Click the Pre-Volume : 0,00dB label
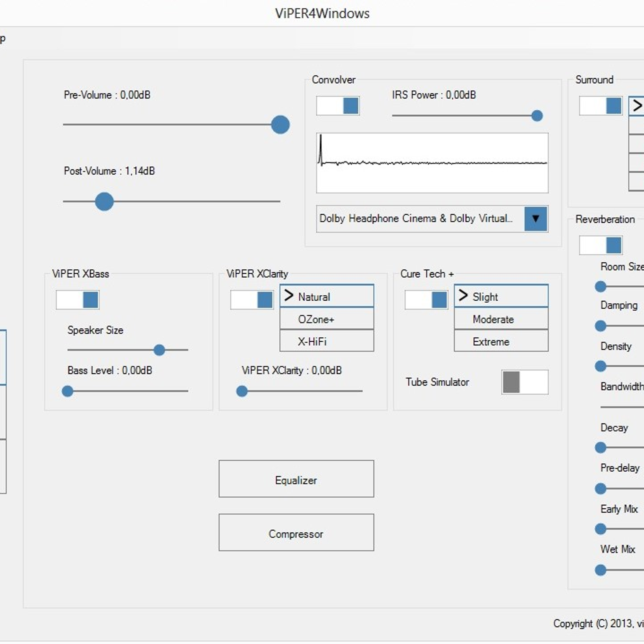 point(107,95)
